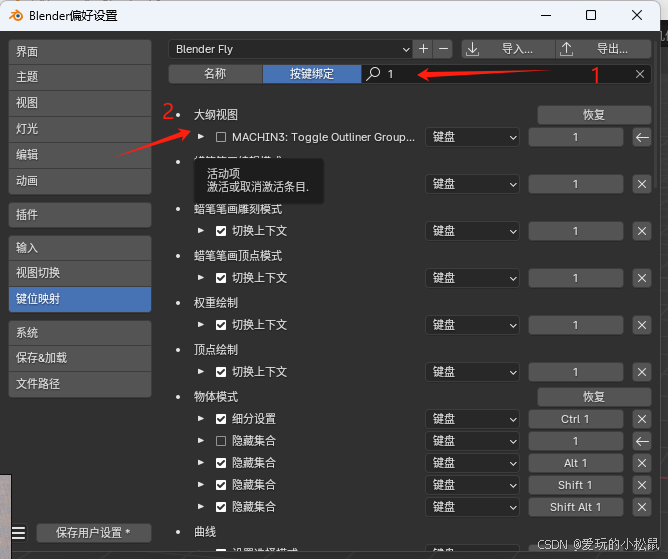
Task: Remove 切换上下文 item under 蜡笔笔画雕刻模式
Action: [642, 231]
